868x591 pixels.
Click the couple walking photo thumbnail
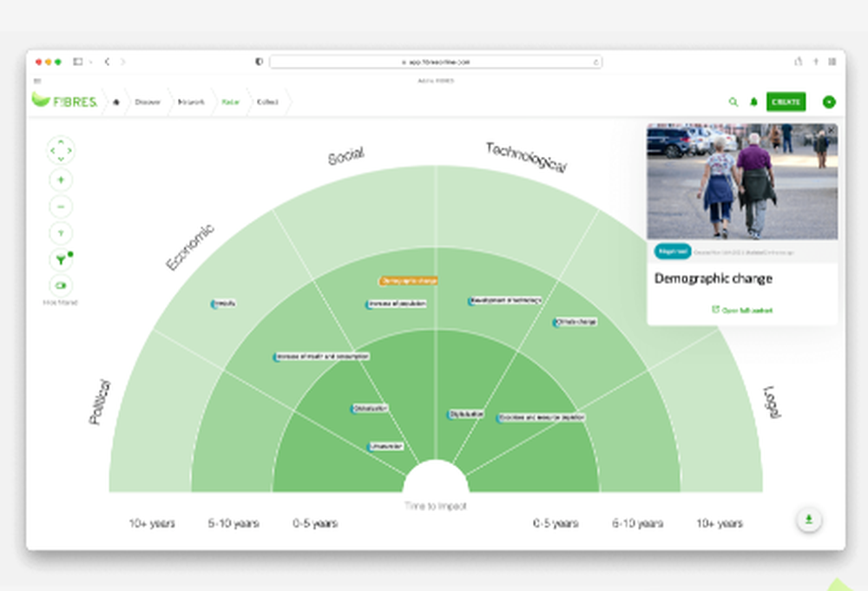click(x=742, y=181)
